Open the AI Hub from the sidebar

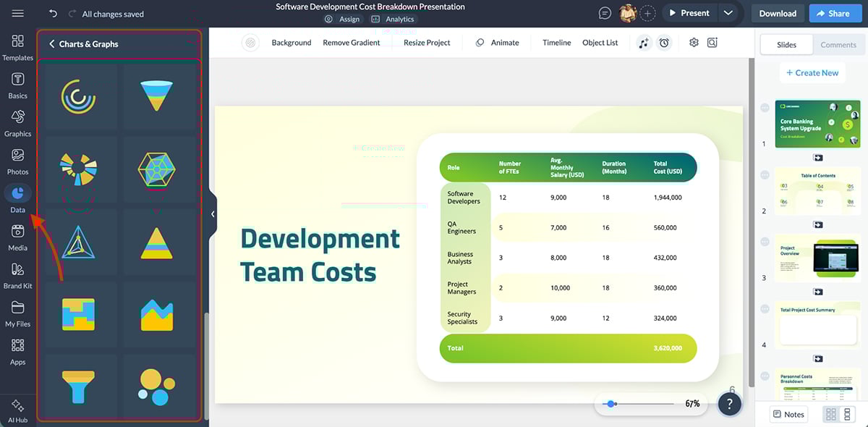click(x=17, y=409)
